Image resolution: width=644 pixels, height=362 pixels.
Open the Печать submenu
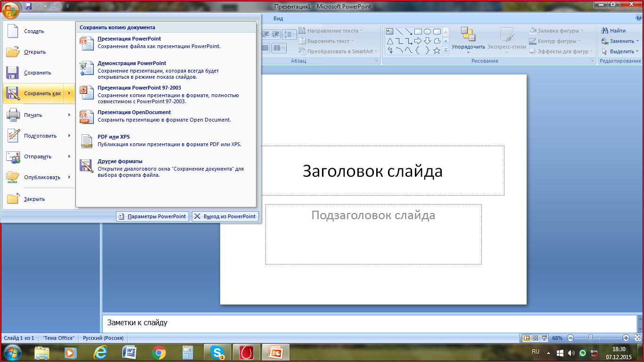(x=39, y=115)
